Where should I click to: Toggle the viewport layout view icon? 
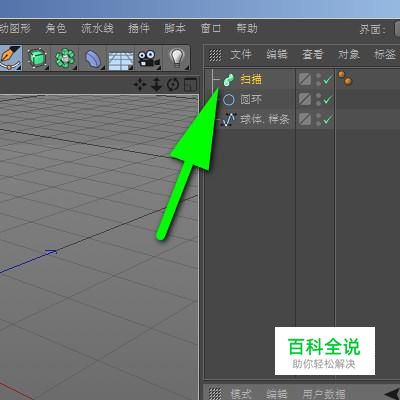[191, 85]
